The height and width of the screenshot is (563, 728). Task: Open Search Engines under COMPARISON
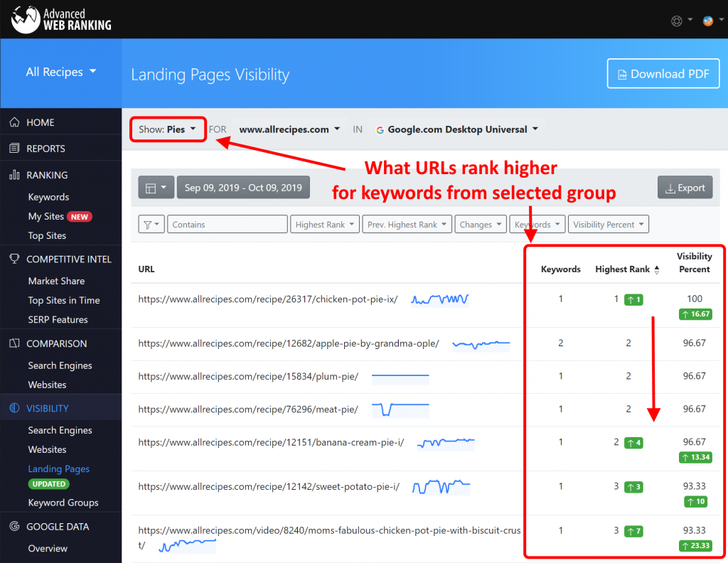(60, 365)
